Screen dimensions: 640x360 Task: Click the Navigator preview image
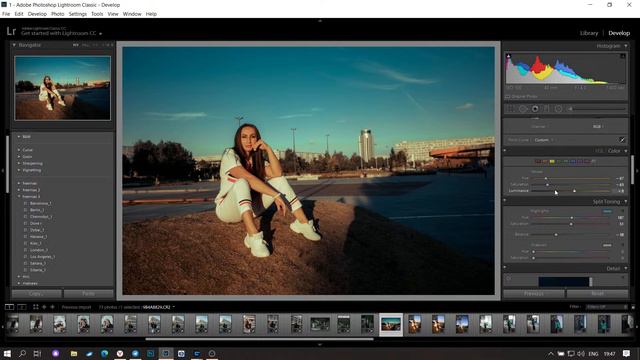point(62,88)
